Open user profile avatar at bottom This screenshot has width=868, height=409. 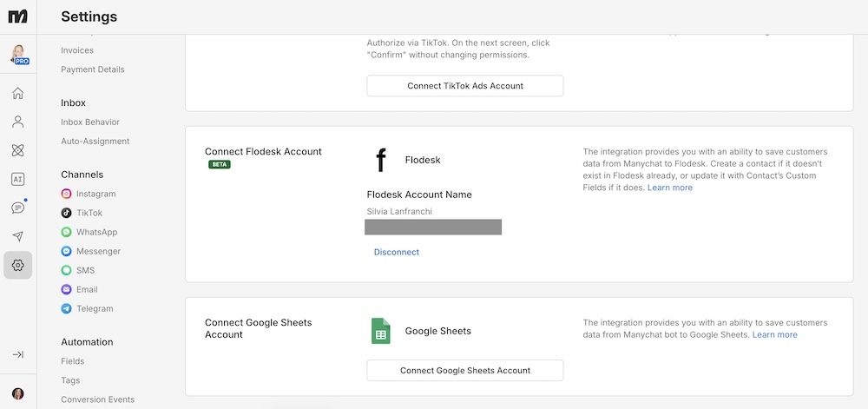pos(18,393)
